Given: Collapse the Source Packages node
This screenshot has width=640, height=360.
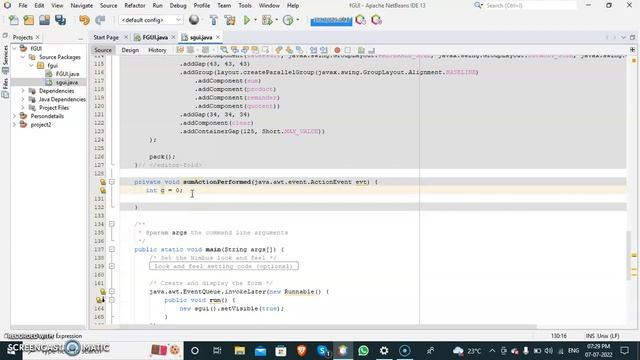Looking at the screenshot, I should tap(23, 57).
